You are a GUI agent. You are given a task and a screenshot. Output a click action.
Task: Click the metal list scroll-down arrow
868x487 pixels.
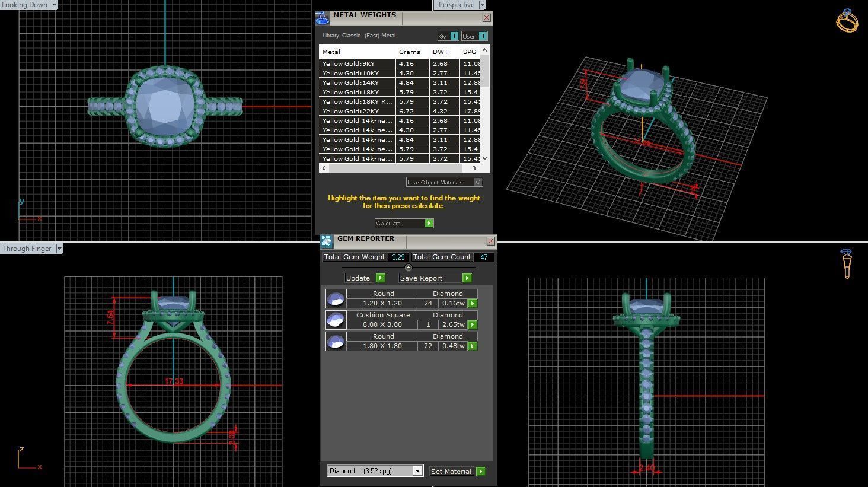coord(485,158)
